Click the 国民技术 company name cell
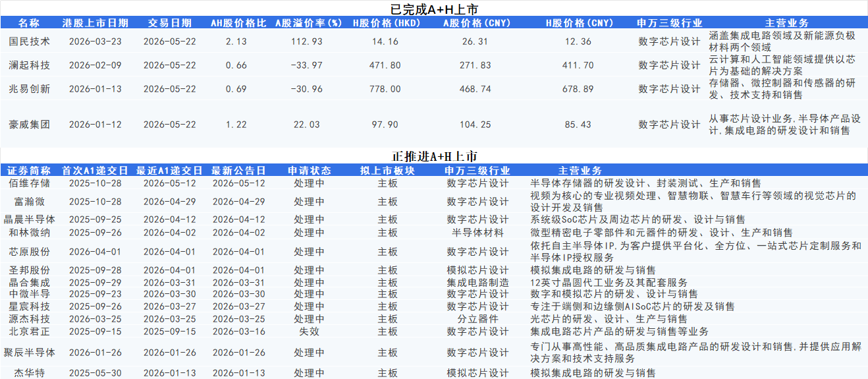 pos(29,42)
